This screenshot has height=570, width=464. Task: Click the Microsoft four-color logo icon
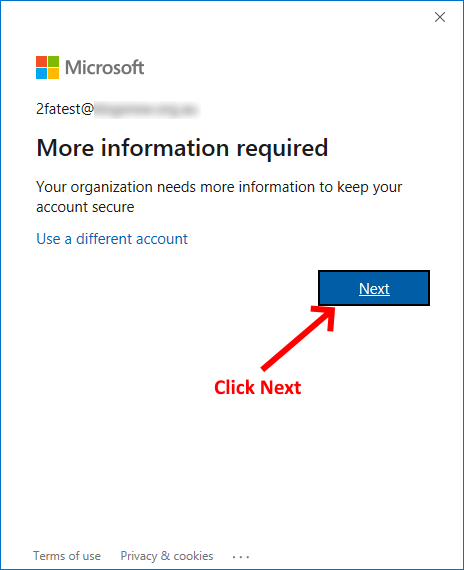click(x=47, y=67)
